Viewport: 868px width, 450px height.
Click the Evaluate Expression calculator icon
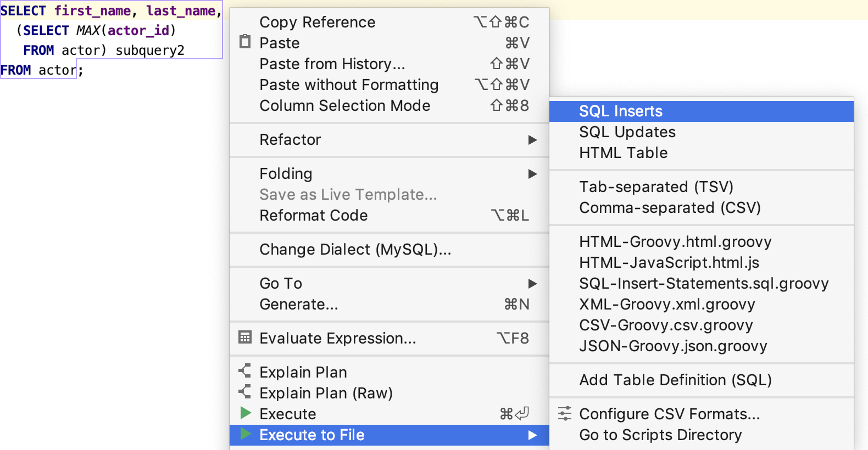pyautogui.click(x=245, y=337)
